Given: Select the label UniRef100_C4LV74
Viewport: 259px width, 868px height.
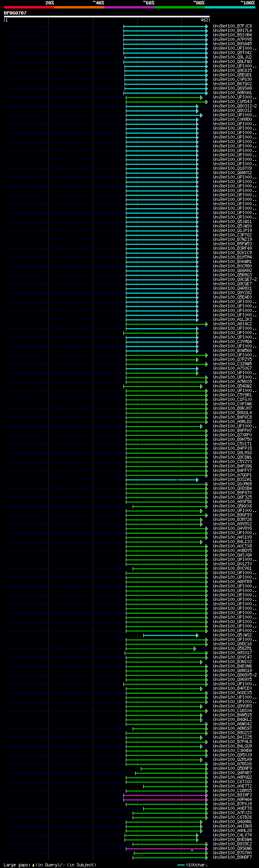Looking at the screenshot, I should (232, 835).
